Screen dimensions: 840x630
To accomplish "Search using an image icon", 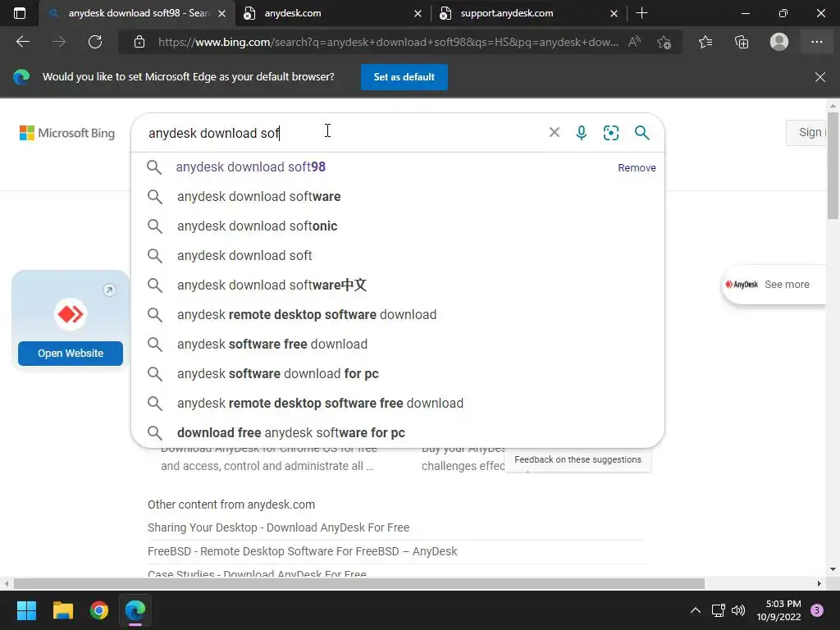I will (x=610, y=132).
